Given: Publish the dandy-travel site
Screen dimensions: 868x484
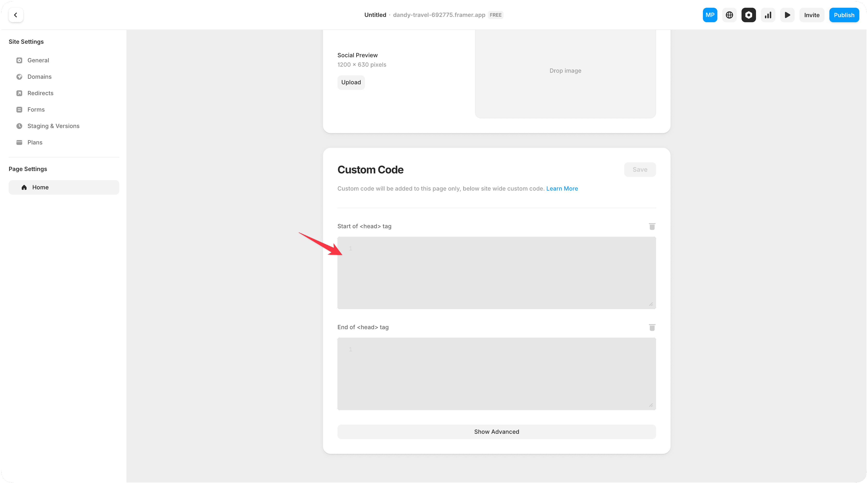Looking at the screenshot, I should tap(844, 15).
